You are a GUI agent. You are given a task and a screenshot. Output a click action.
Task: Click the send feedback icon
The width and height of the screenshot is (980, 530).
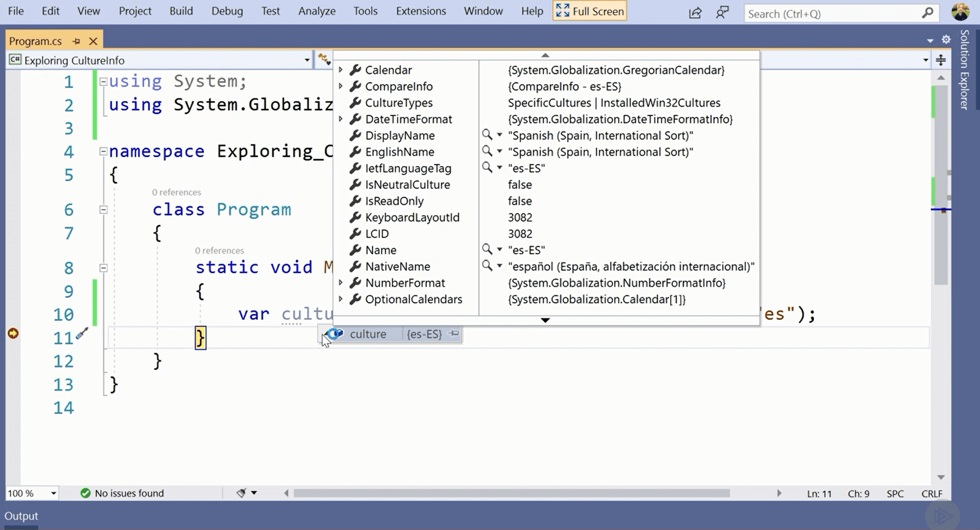pyautogui.click(x=722, y=12)
